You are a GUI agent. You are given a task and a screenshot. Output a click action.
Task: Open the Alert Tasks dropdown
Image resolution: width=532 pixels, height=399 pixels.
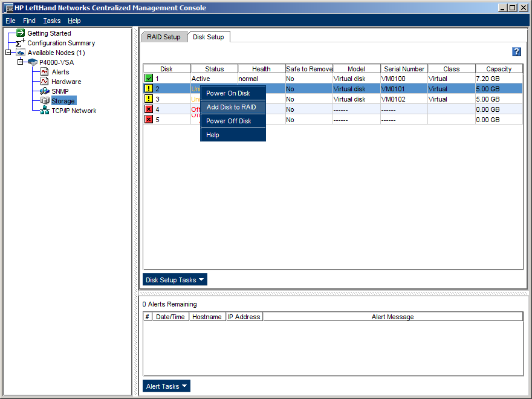tap(166, 386)
